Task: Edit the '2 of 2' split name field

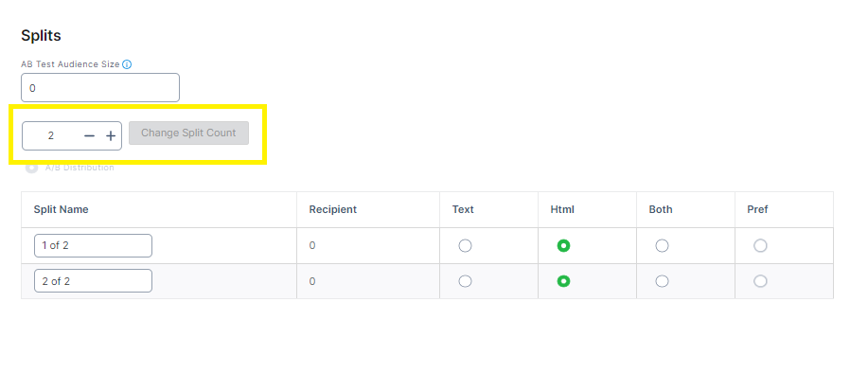Action: click(x=93, y=281)
